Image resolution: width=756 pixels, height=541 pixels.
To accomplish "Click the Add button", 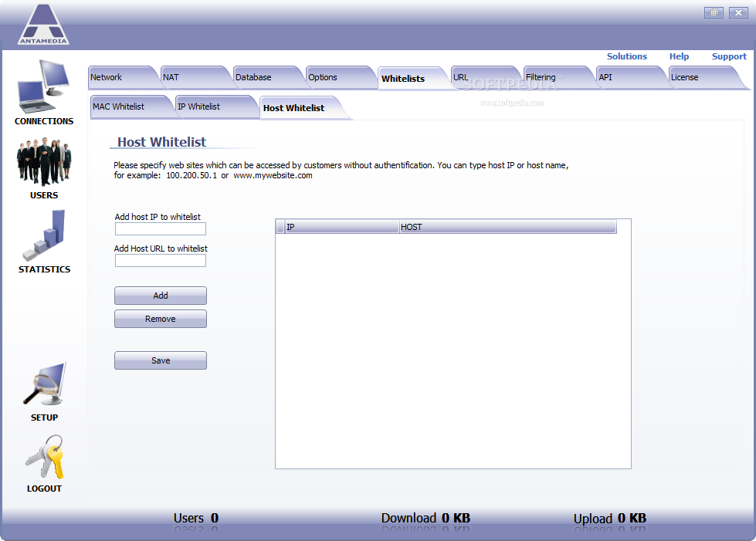I will click(x=161, y=296).
